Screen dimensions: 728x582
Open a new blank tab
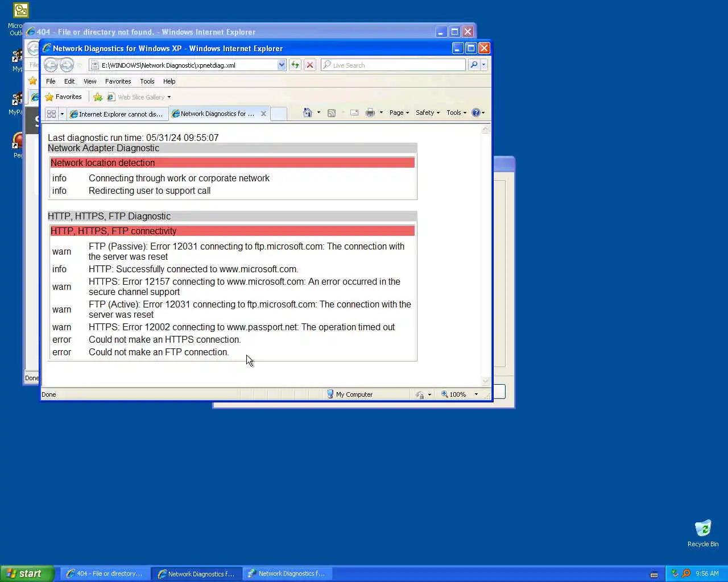click(x=278, y=114)
